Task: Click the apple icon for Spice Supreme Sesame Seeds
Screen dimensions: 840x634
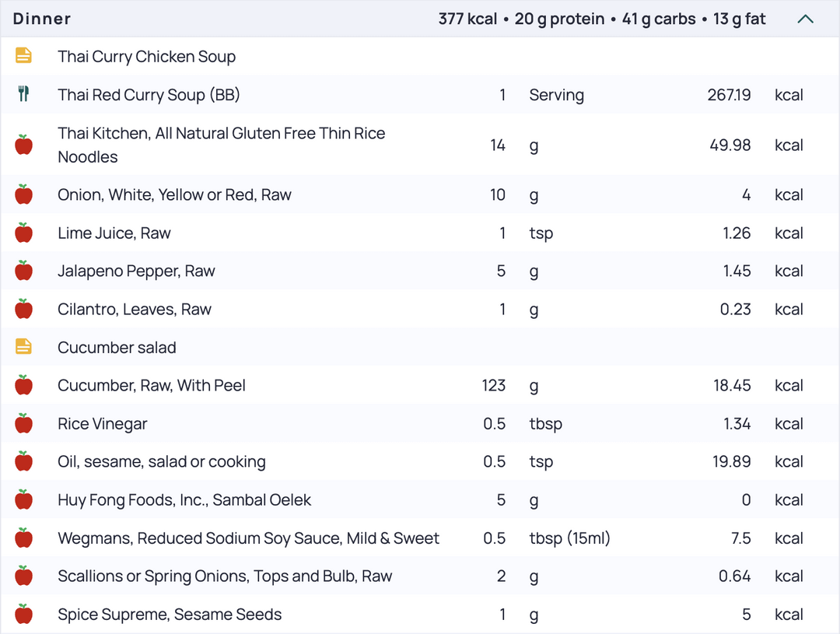Action: click(23, 615)
